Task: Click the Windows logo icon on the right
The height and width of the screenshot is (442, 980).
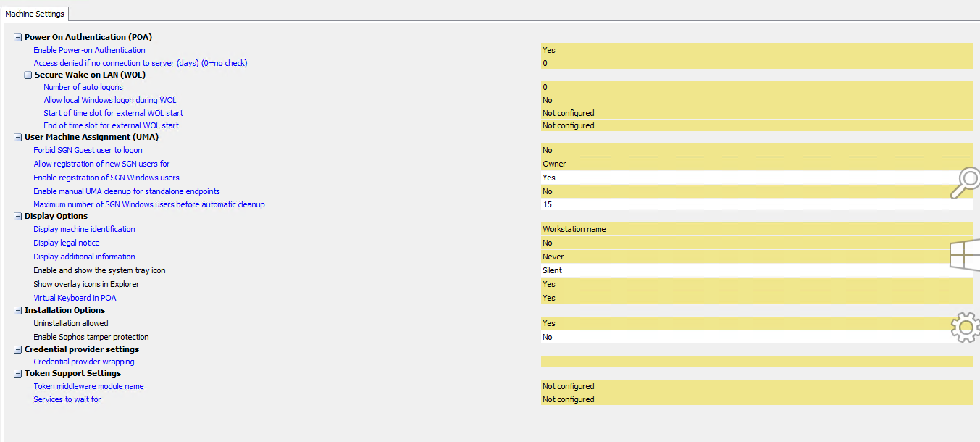Action: click(965, 256)
